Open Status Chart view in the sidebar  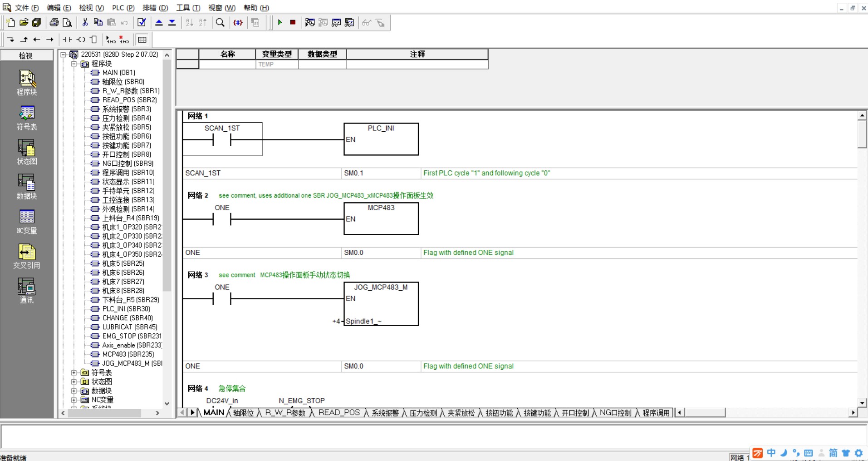tap(27, 152)
